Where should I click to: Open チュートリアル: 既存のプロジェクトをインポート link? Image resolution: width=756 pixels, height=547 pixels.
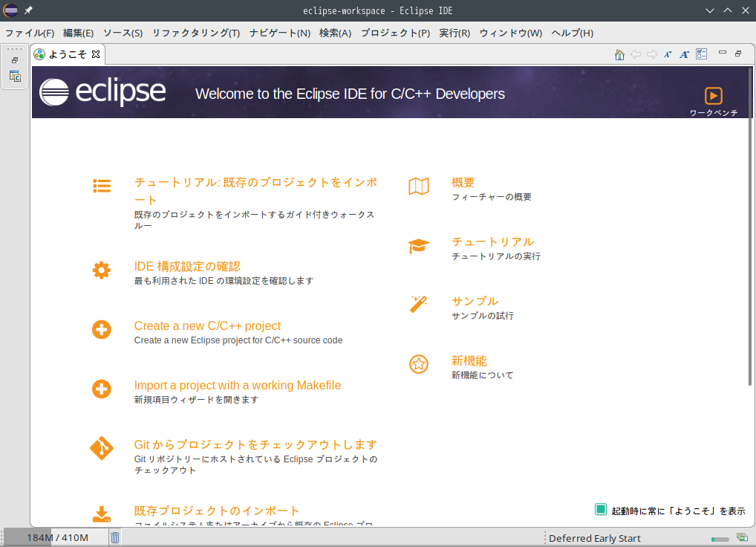255,191
